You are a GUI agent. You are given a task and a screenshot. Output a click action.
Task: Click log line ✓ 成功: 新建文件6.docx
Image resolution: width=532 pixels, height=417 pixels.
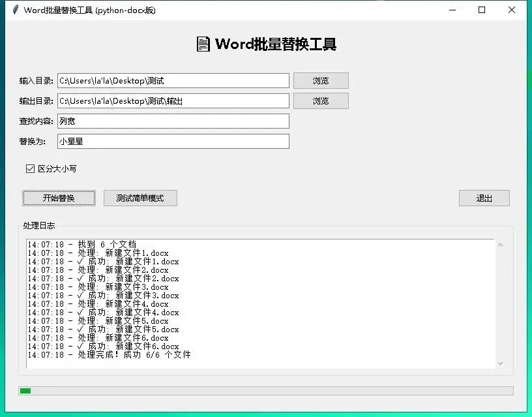pos(103,347)
